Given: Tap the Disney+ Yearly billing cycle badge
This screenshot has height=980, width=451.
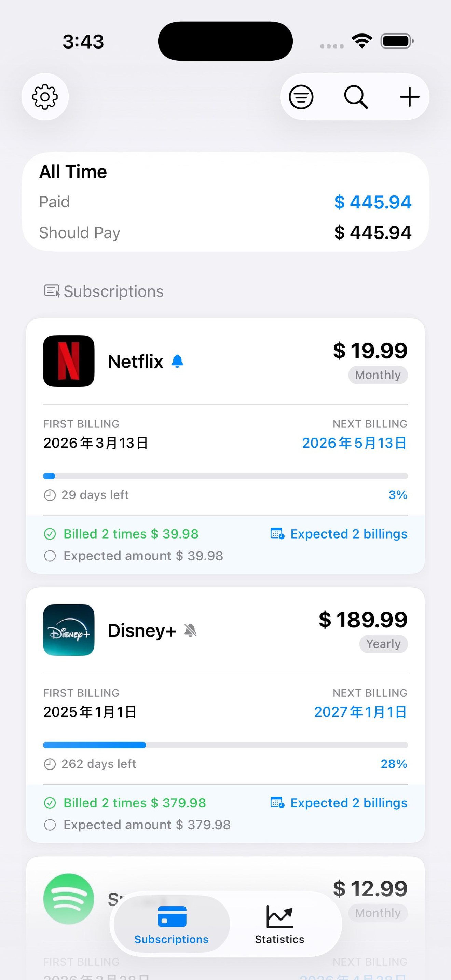Looking at the screenshot, I should (383, 644).
